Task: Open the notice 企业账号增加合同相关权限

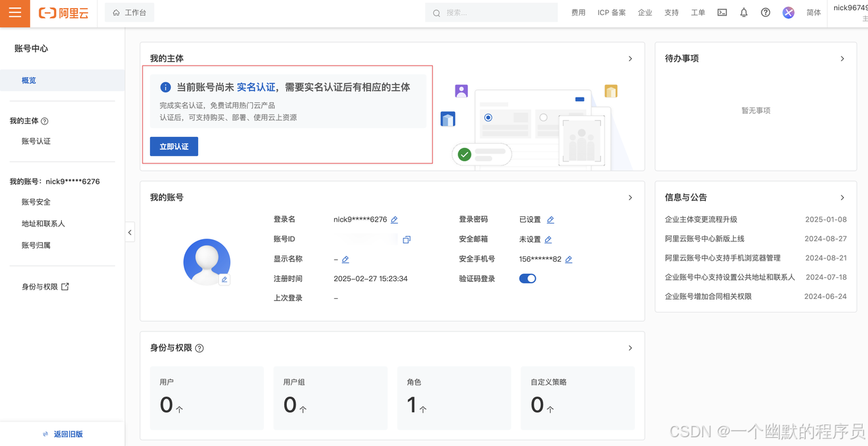Action: click(709, 296)
